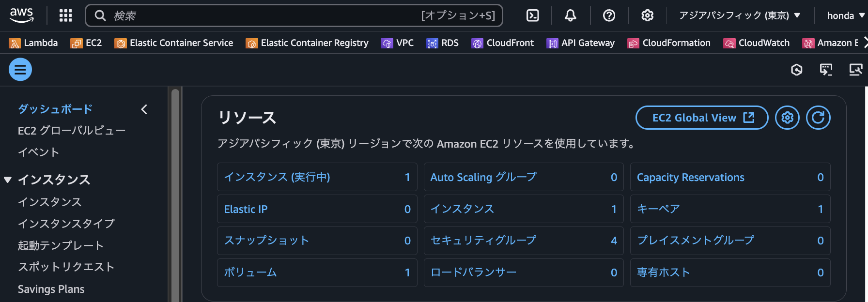
Task: Click the EC2 Global View button
Action: pos(701,117)
